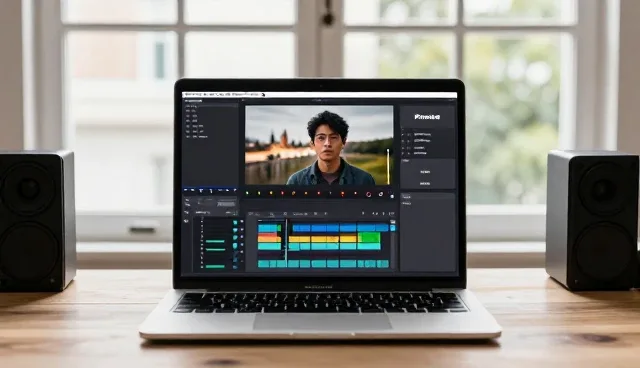Click the light gray field above track list

pyautogui.click(x=227, y=203)
